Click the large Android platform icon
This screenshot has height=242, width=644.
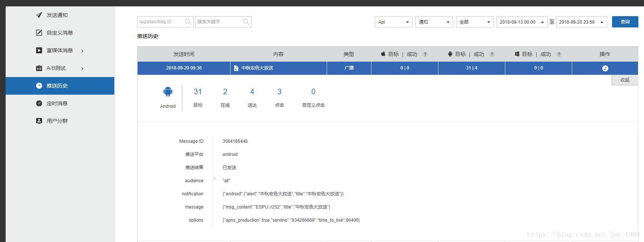(168, 92)
